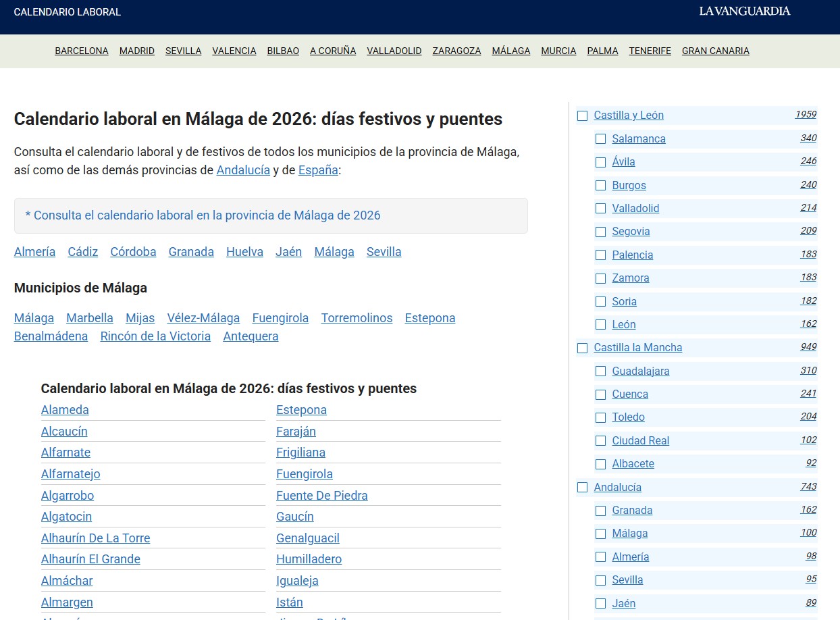This screenshot has height=620, width=840.
Task: Check the Salamanca checkbox
Action: click(x=600, y=139)
